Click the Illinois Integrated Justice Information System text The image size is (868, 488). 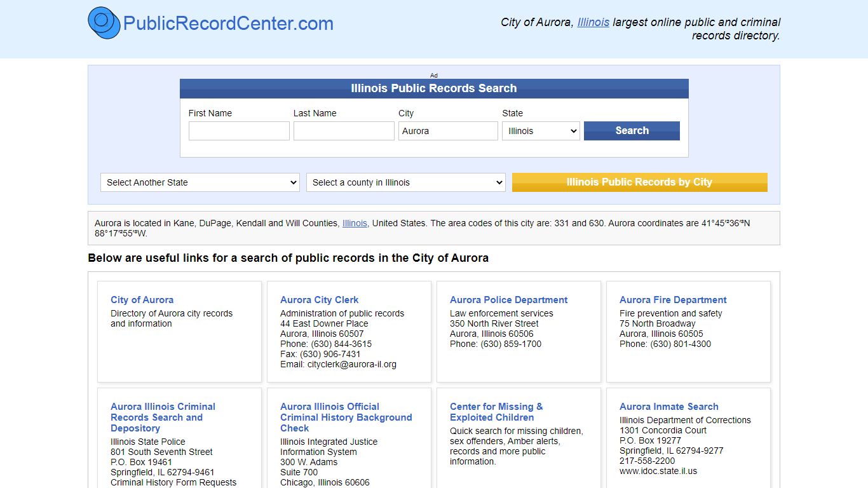(x=329, y=447)
